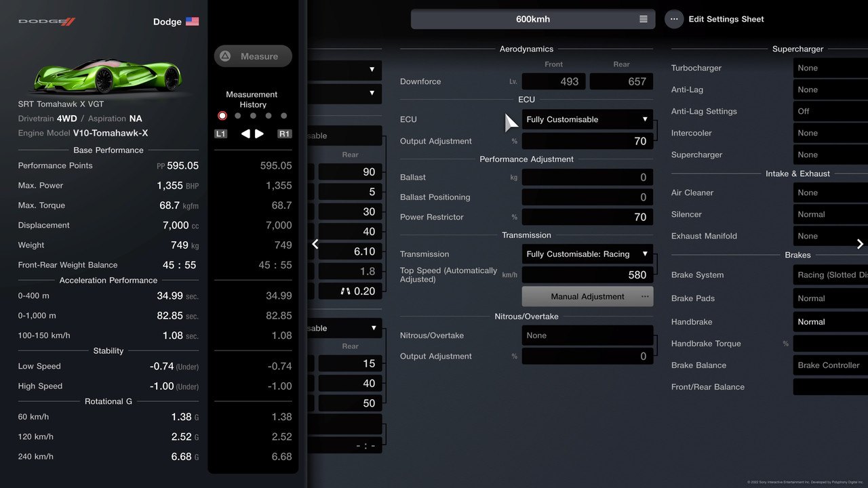This screenshot has width=868, height=488.
Task: Open the Supercharger option field
Action: pyautogui.click(x=831, y=155)
